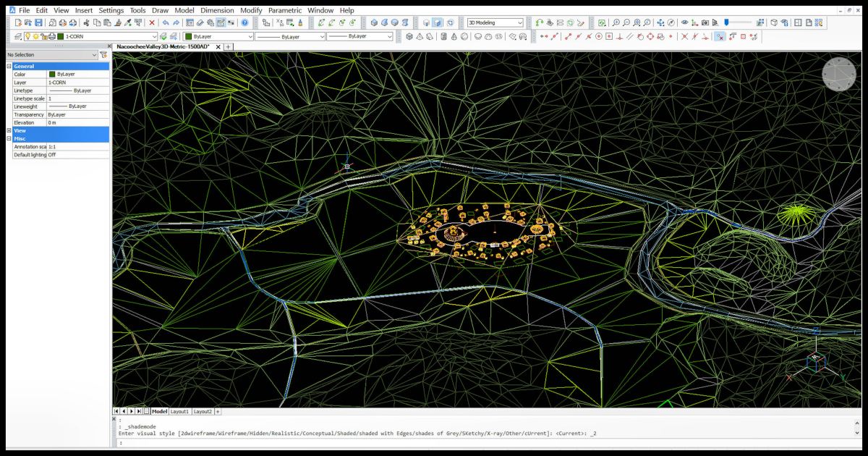Click the blue Help question mark icon
Screen dimensions: 868x456
[x=244, y=22]
